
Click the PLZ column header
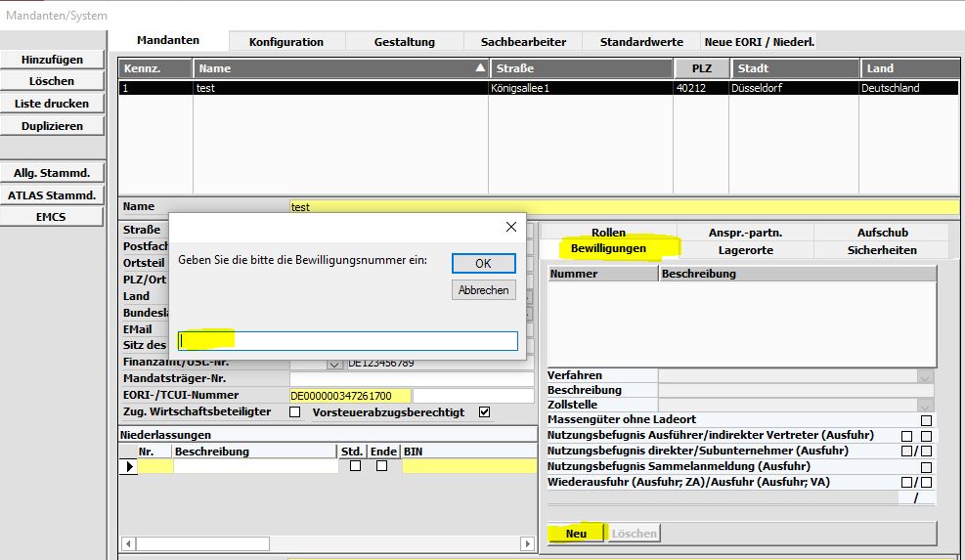pyautogui.click(x=702, y=68)
